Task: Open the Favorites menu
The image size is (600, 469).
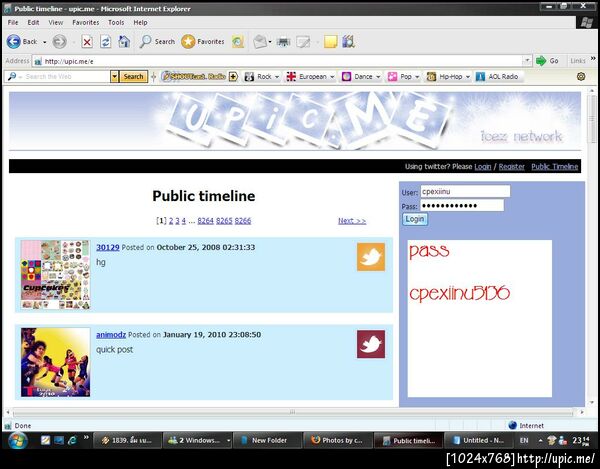Action: click(86, 23)
